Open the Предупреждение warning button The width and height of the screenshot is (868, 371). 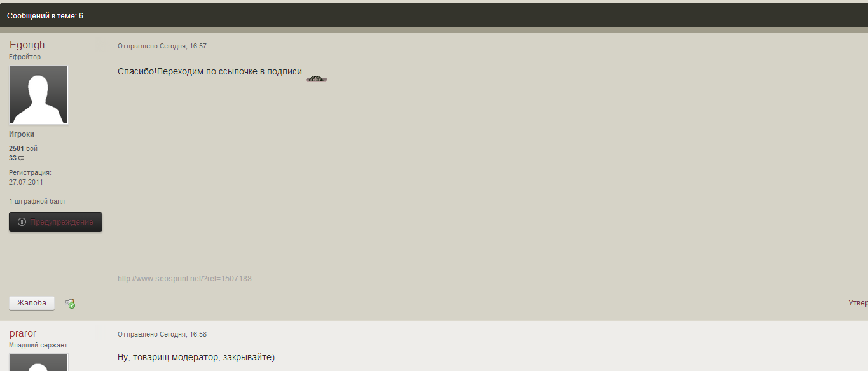click(55, 222)
